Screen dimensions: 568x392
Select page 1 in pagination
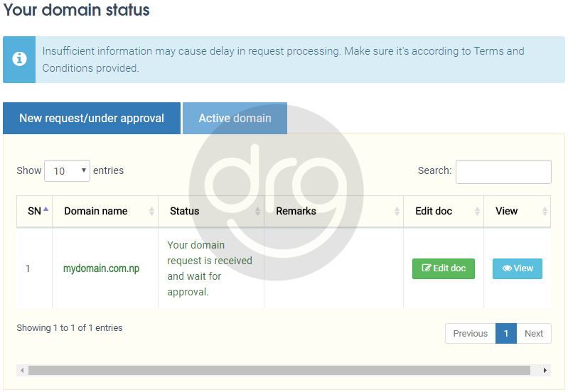506,334
